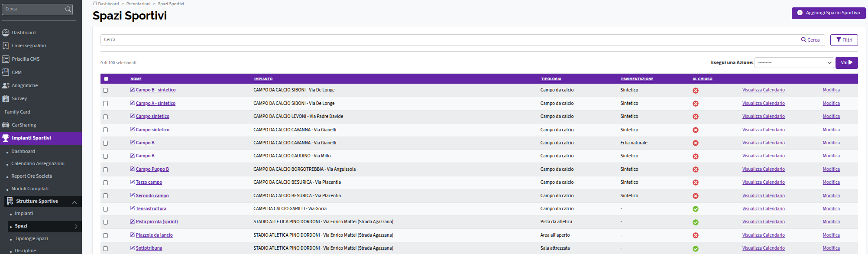Expand the Spazi submenu arrow
The image size is (868, 254).
76,226
